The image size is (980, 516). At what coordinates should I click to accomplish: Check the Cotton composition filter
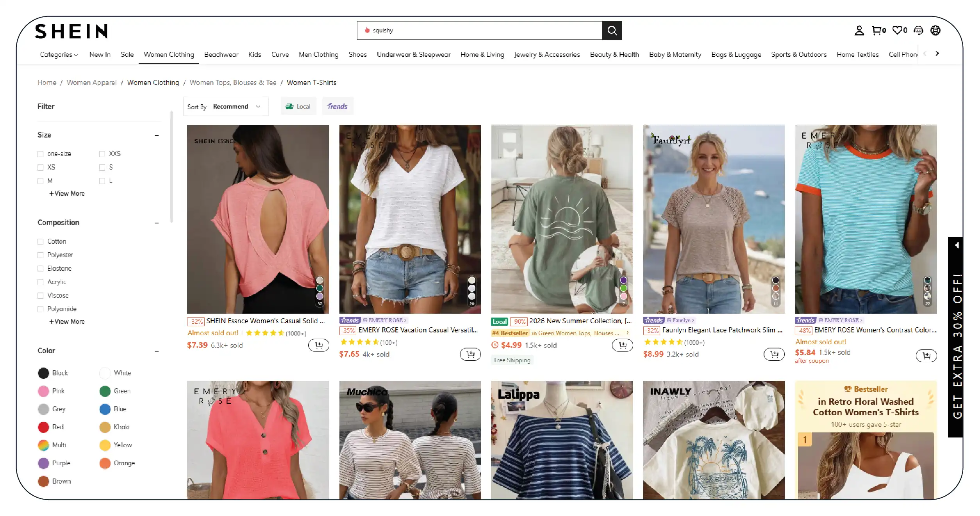click(40, 241)
